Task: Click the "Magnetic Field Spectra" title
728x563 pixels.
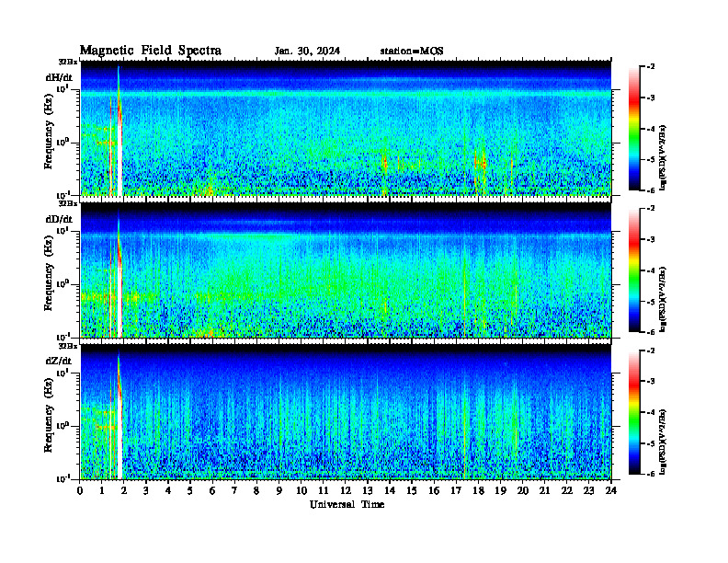Action: 151,51
